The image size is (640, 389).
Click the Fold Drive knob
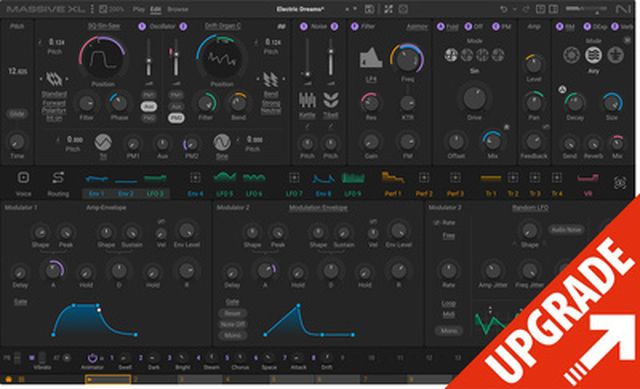pyautogui.click(x=474, y=98)
